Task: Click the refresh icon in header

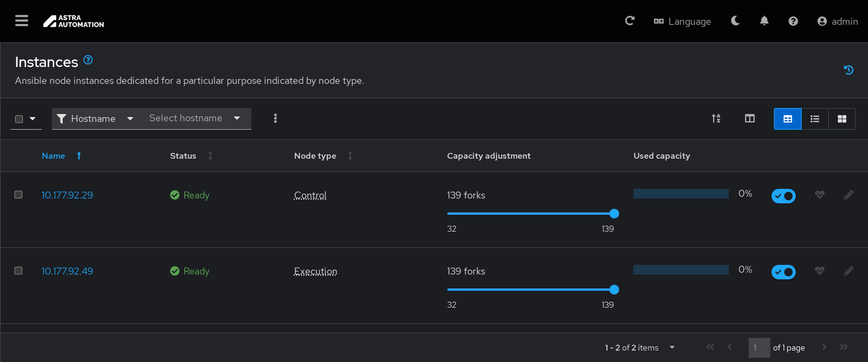Action: [x=630, y=21]
